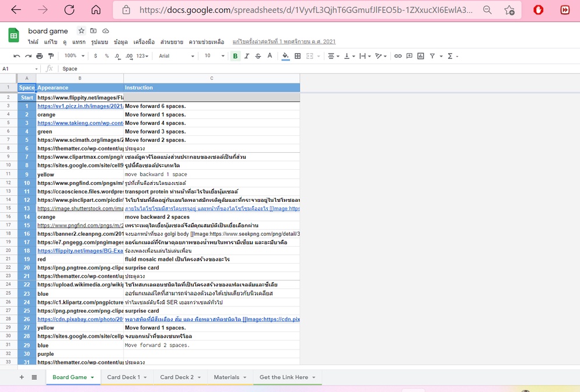Click the merge cells icon
The height and width of the screenshot is (392, 580).
click(x=310, y=56)
